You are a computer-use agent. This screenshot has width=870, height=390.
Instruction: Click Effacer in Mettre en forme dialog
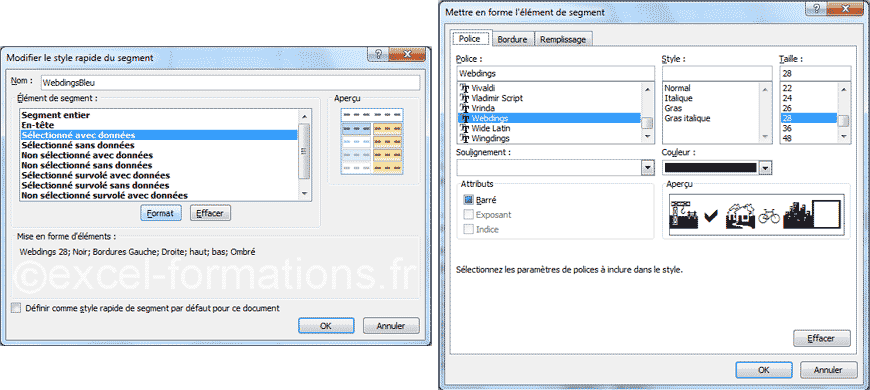click(x=821, y=338)
